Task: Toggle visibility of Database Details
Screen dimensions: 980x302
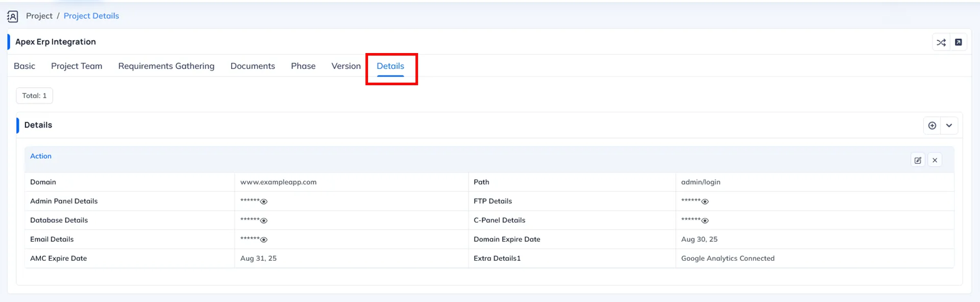Action: tap(264, 221)
